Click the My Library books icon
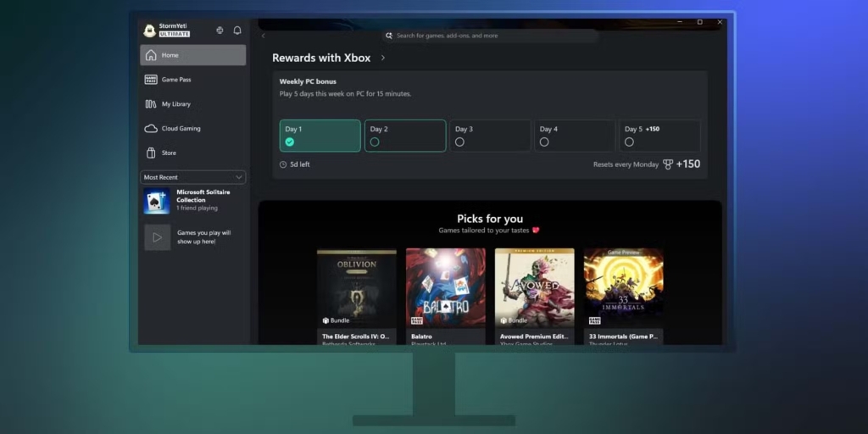 point(151,104)
